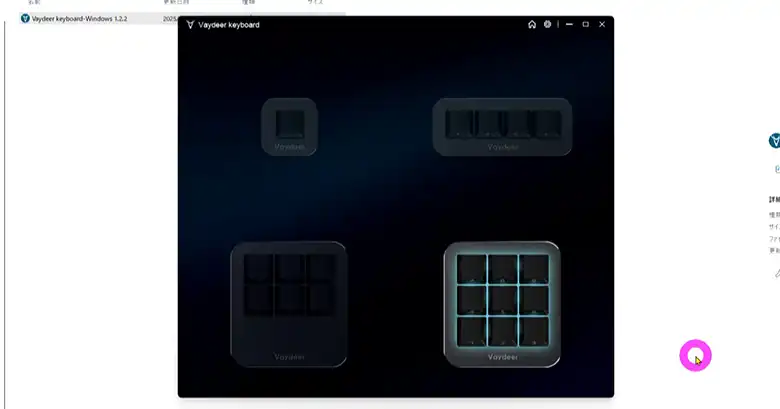The width and height of the screenshot is (780, 409).
Task: Select the single-key Vaydeer device
Action: click(x=289, y=126)
